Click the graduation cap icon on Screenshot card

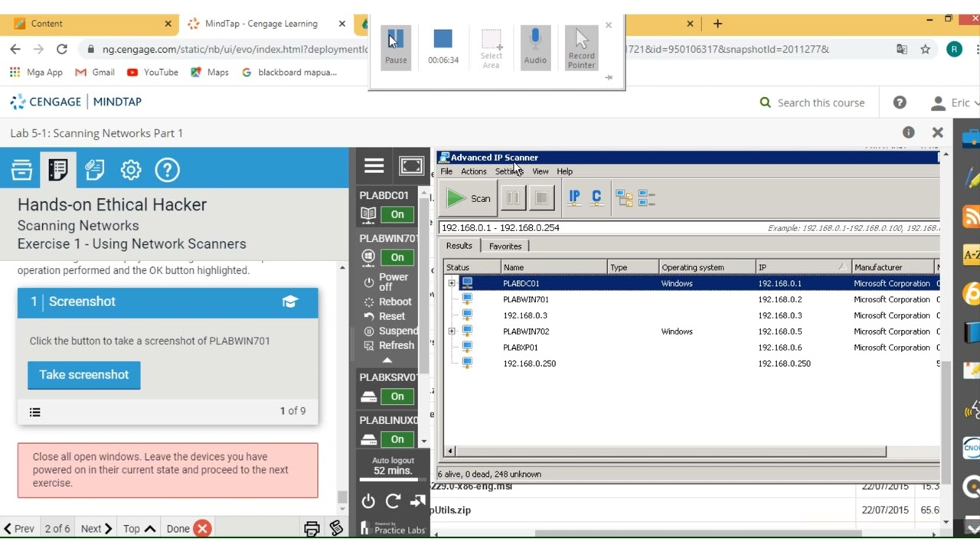(x=290, y=302)
